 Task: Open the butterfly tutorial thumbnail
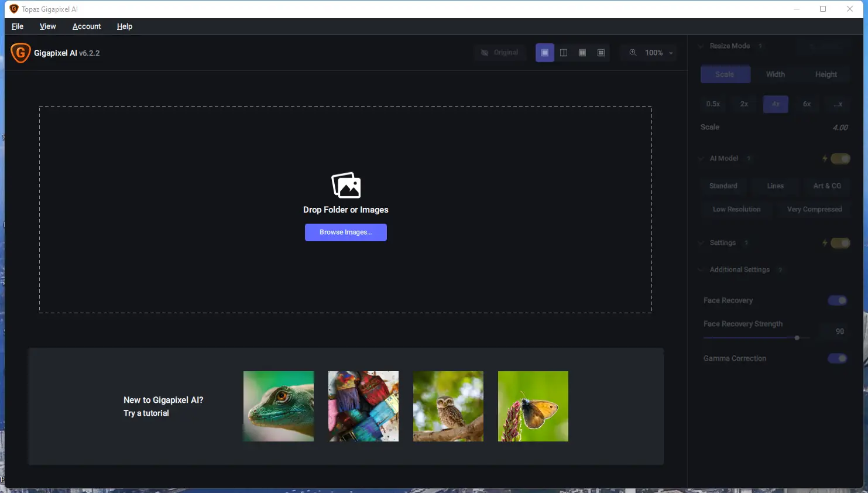(533, 406)
